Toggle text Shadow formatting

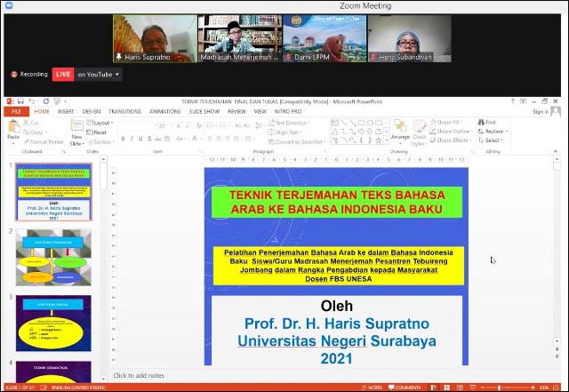[x=149, y=139]
